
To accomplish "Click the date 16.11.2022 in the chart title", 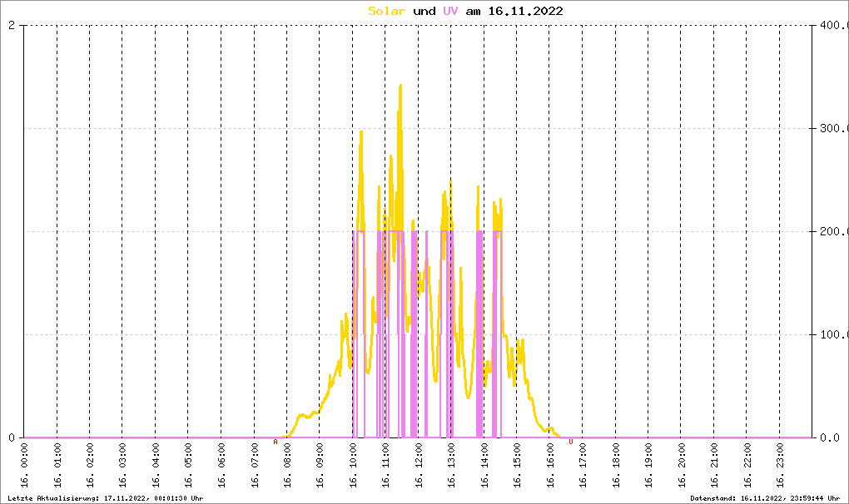I will pos(525,11).
